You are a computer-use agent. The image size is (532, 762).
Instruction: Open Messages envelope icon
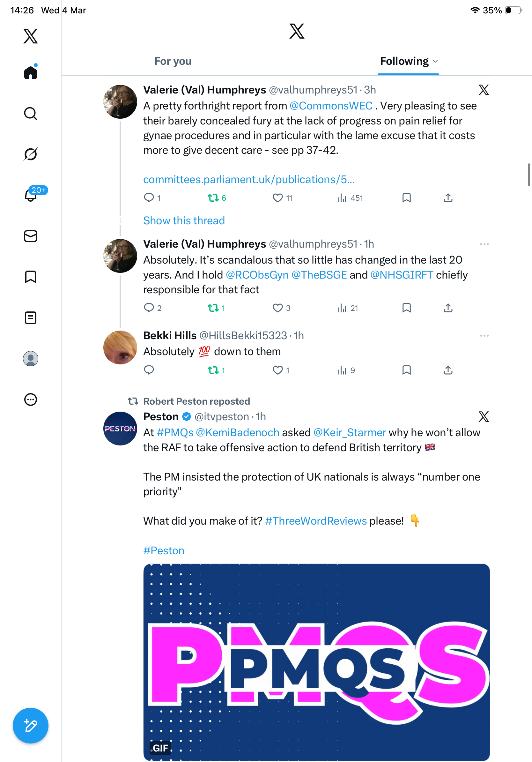point(31,236)
